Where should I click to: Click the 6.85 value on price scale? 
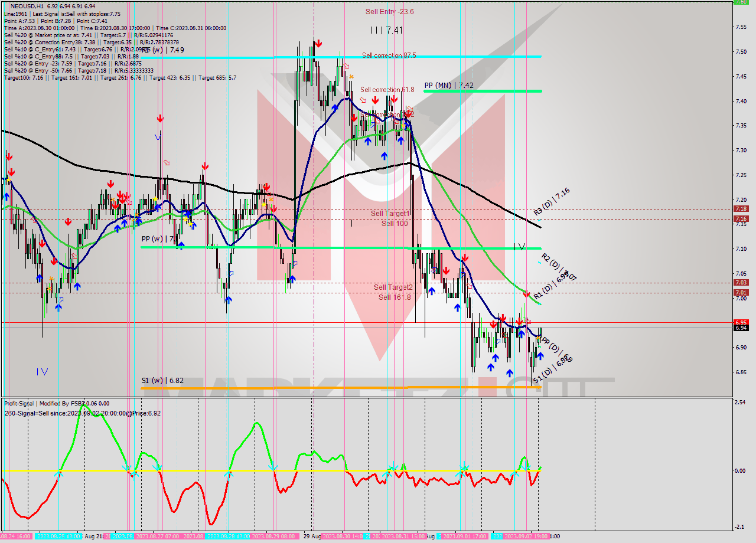[x=741, y=372]
